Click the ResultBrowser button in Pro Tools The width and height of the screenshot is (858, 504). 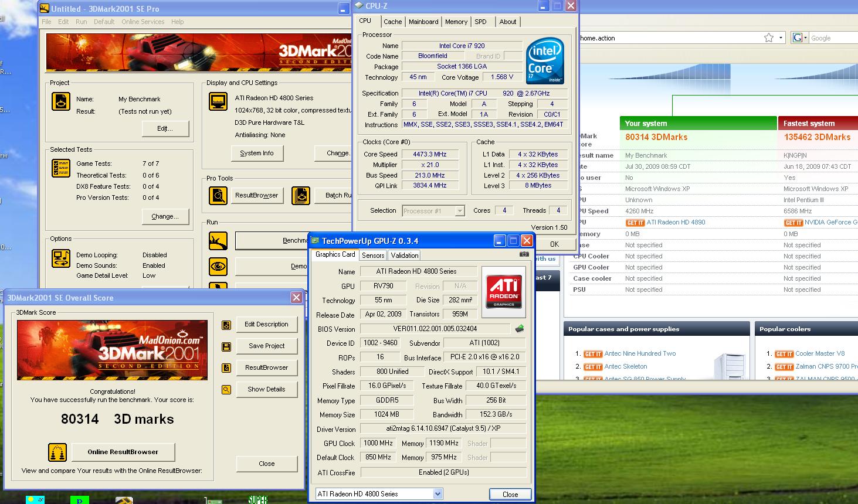(257, 195)
